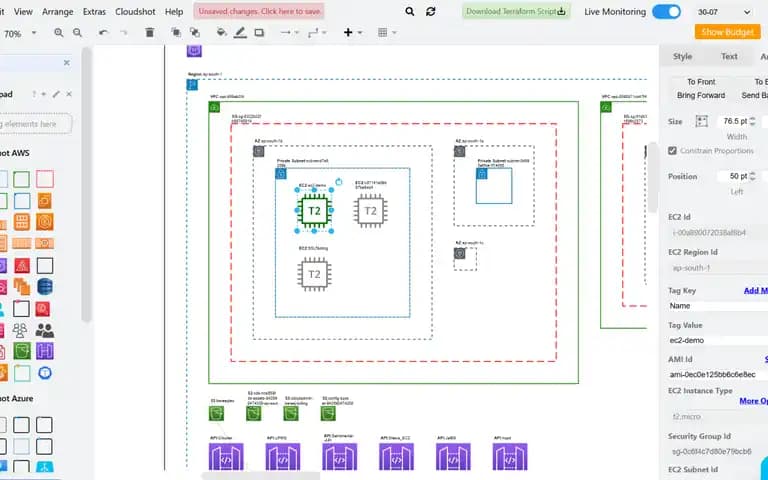Toggle the Live Monitoring switch

(x=666, y=12)
